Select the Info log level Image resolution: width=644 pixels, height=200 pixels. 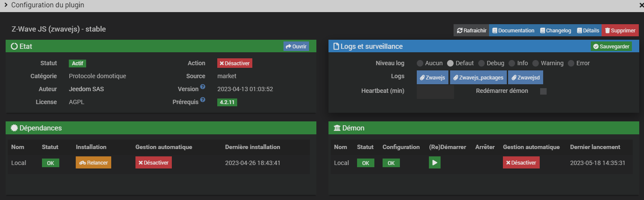(x=512, y=63)
